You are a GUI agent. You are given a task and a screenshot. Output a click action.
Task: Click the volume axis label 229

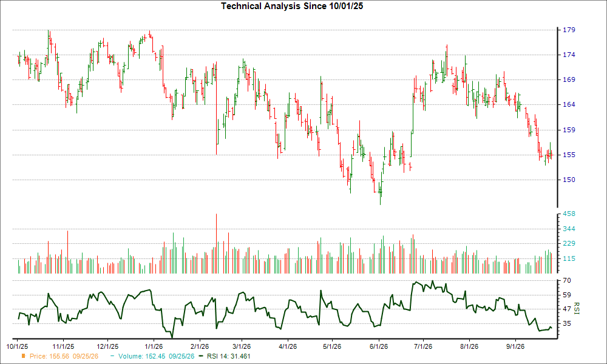[x=569, y=243]
